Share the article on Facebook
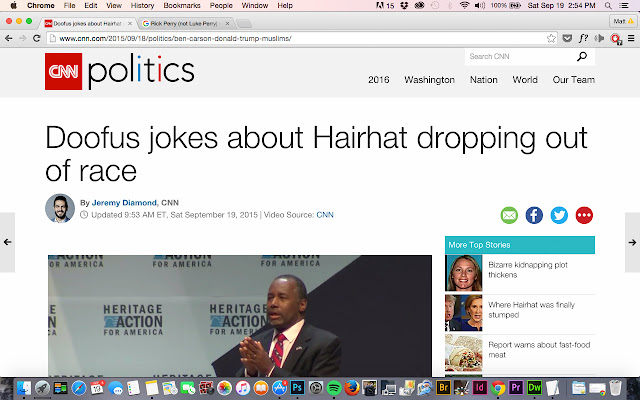Image resolution: width=640 pixels, height=400 pixels. (534, 215)
